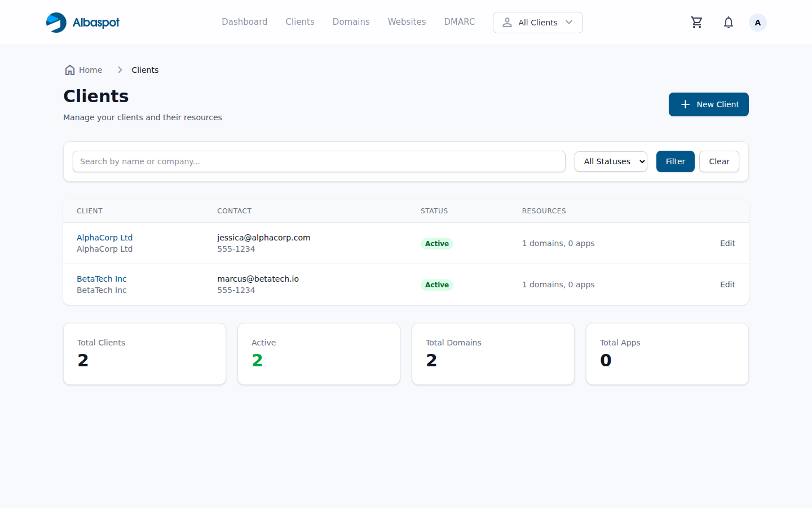Open the Domains menu item
The width and height of the screenshot is (812, 508).
(351, 22)
